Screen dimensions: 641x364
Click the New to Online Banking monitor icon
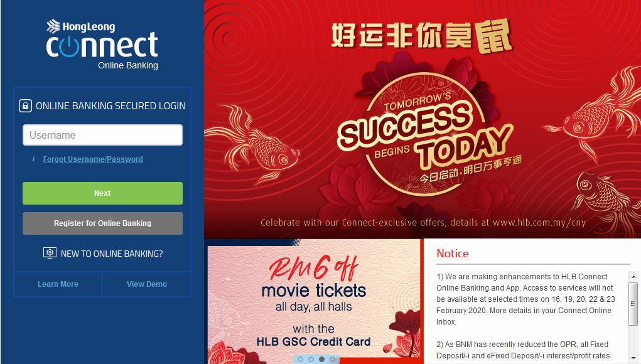pos(50,254)
